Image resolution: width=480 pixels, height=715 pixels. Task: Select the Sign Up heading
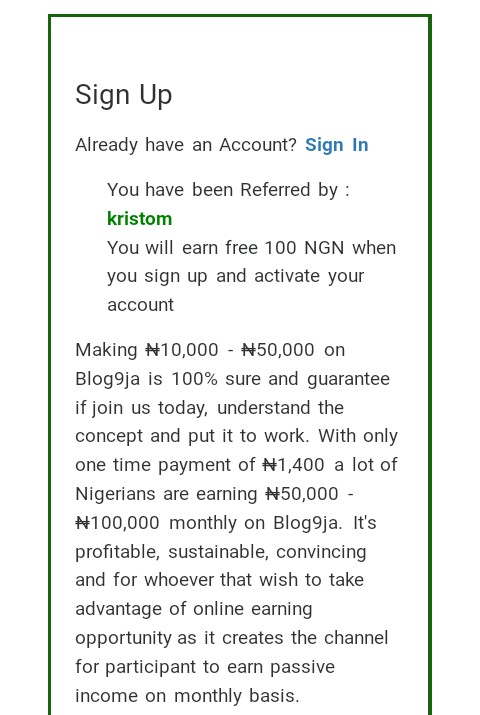(124, 95)
